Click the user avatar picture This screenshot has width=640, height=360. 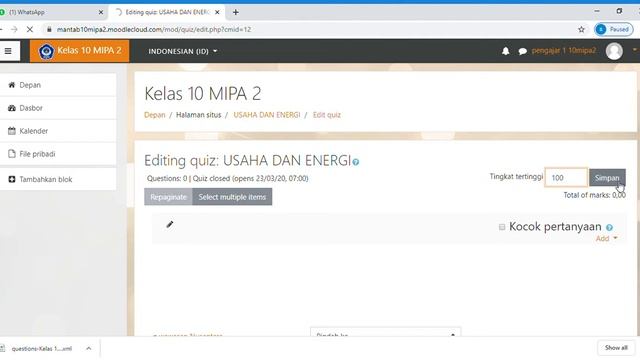point(614,51)
